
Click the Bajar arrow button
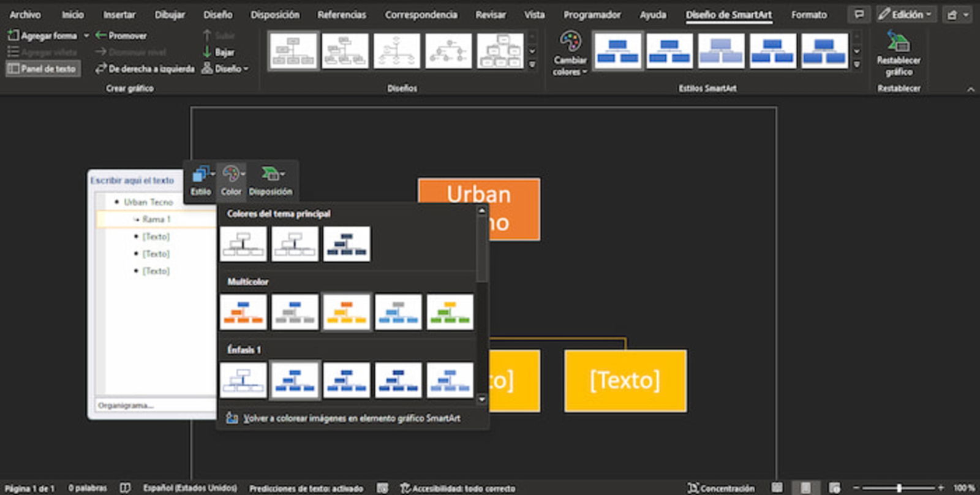219,52
